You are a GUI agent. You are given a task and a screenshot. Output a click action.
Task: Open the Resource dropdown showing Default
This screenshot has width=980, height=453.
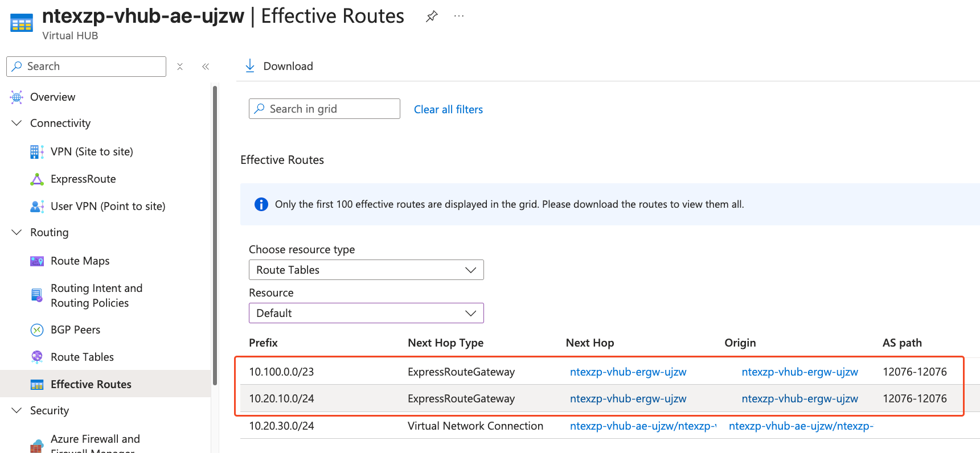pyautogui.click(x=366, y=313)
